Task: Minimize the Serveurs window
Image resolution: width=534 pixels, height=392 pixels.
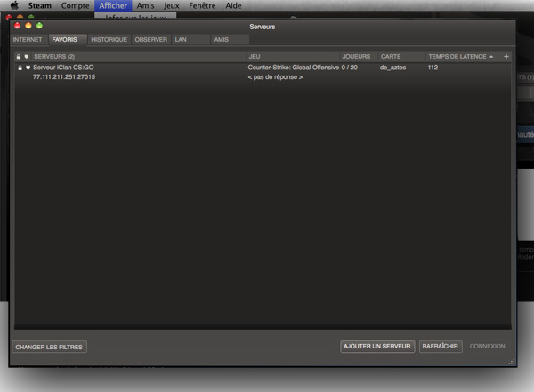Action: pyautogui.click(x=28, y=26)
